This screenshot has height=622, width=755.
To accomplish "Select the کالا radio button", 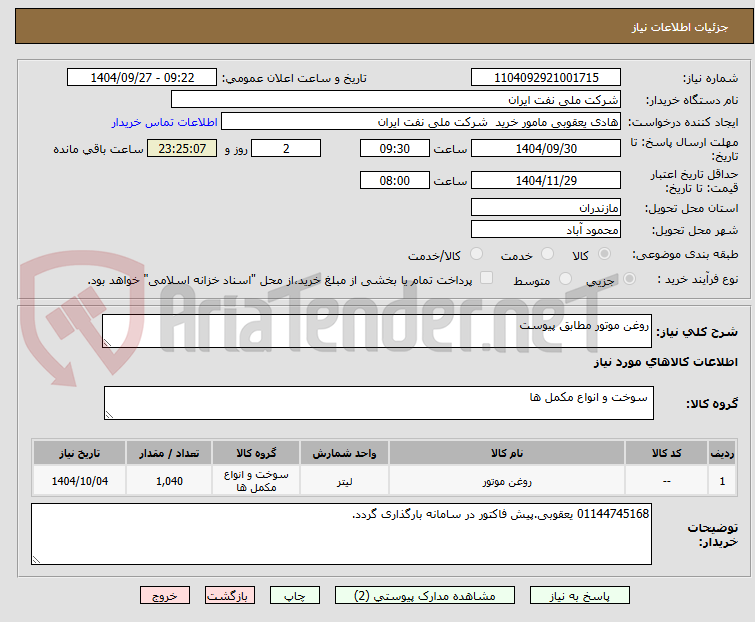I will coord(604,254).
